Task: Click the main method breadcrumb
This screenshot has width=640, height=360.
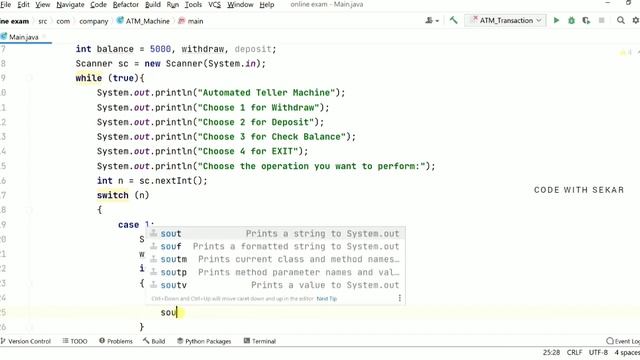Action: pyautogui.click(x=191, y=21)
